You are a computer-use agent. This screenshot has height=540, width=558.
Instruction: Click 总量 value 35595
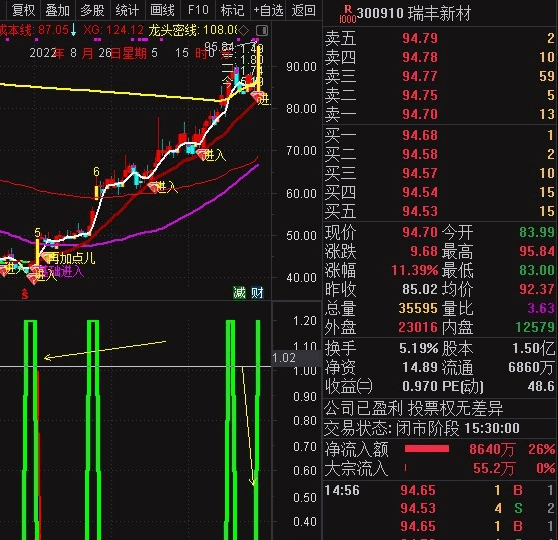pos(418,308)
